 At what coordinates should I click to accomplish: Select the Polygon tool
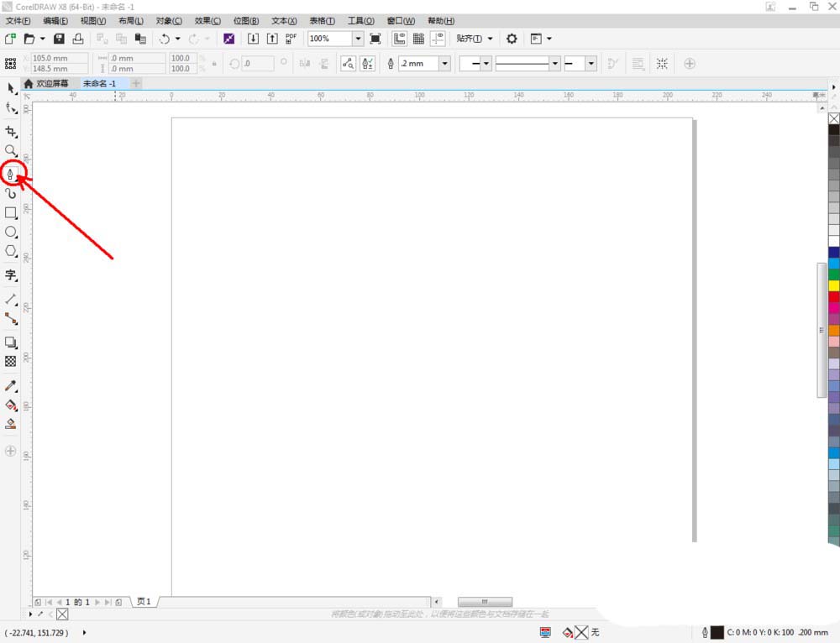(x=11, y=251)
